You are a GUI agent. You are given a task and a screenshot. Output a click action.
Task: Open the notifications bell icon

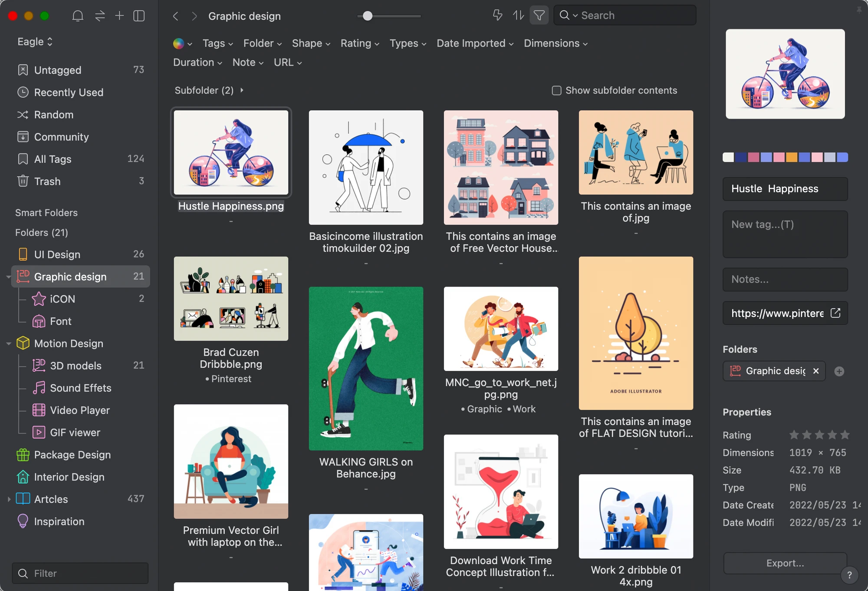pyautogui.click(x=78, y=16)
